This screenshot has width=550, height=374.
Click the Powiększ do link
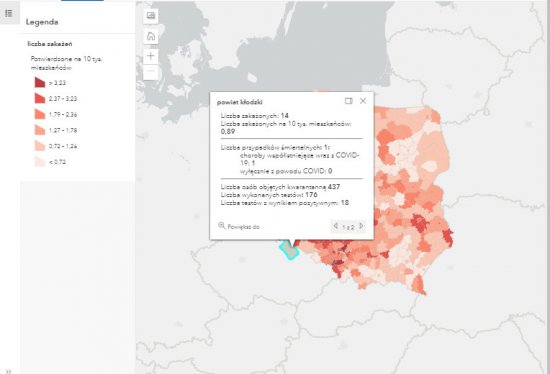(243, 227)
